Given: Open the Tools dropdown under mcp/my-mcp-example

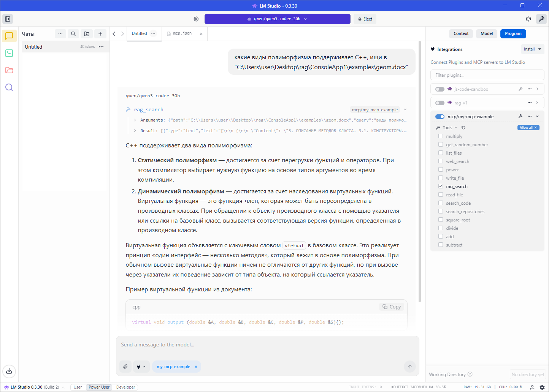Looking at the screenshot, I should tap(448, 127).
